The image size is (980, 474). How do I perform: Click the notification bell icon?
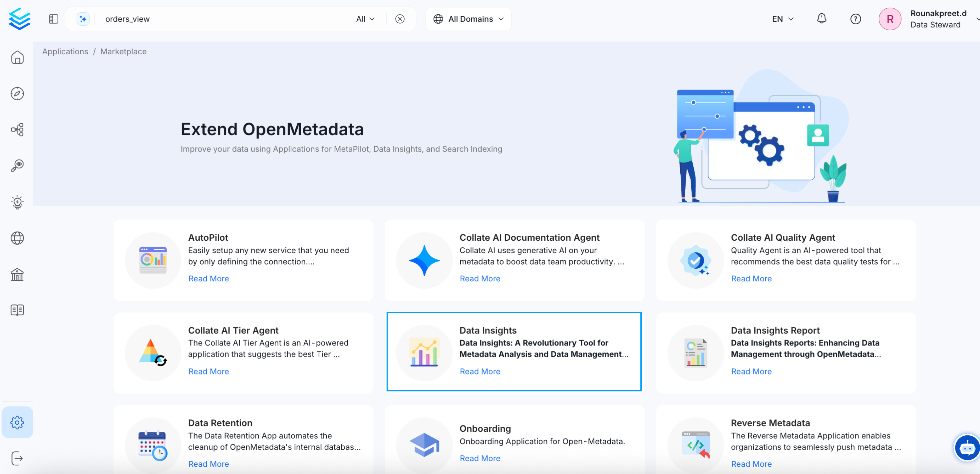click(x=821, y=19)
